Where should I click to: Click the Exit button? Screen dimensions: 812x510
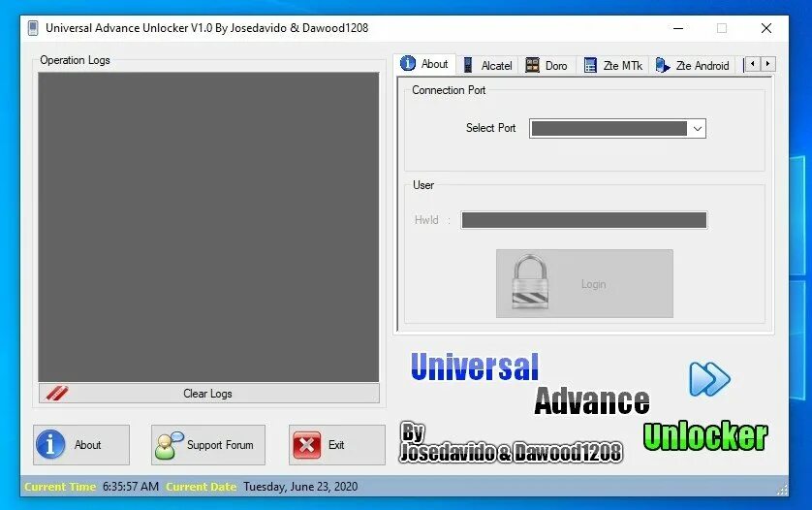[337, 445]
